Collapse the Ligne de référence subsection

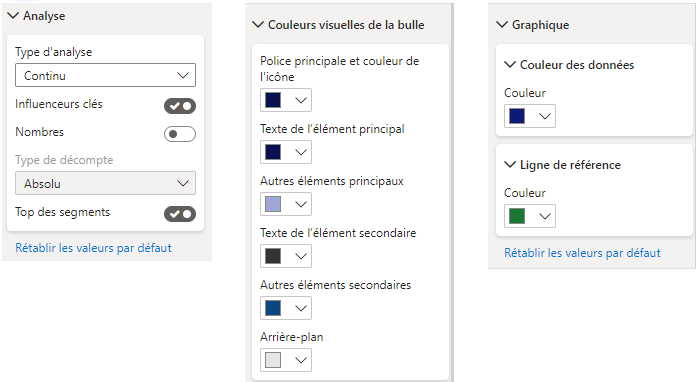510,165
